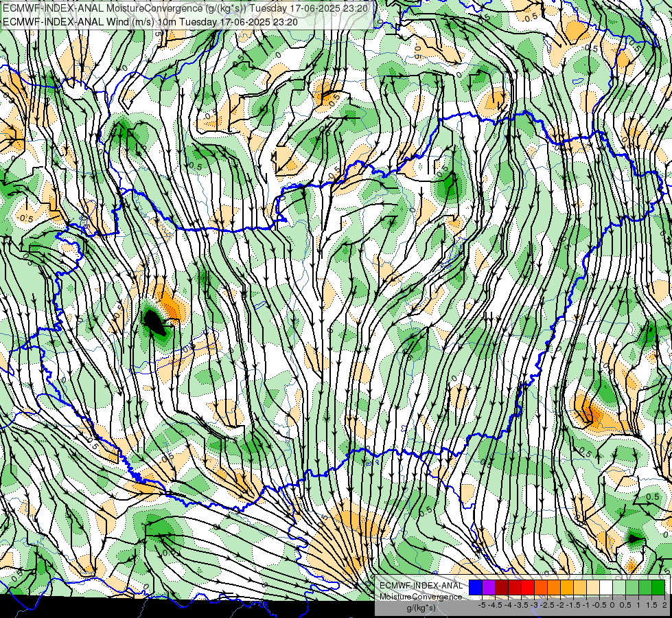Click the large black convergence maximum blob
Screen dimensions: 672x618
(154, 323)
